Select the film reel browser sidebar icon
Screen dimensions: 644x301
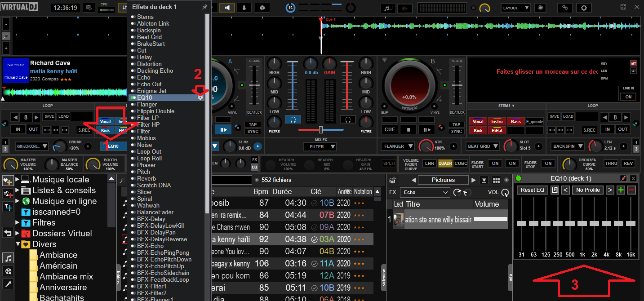[8, 271]
